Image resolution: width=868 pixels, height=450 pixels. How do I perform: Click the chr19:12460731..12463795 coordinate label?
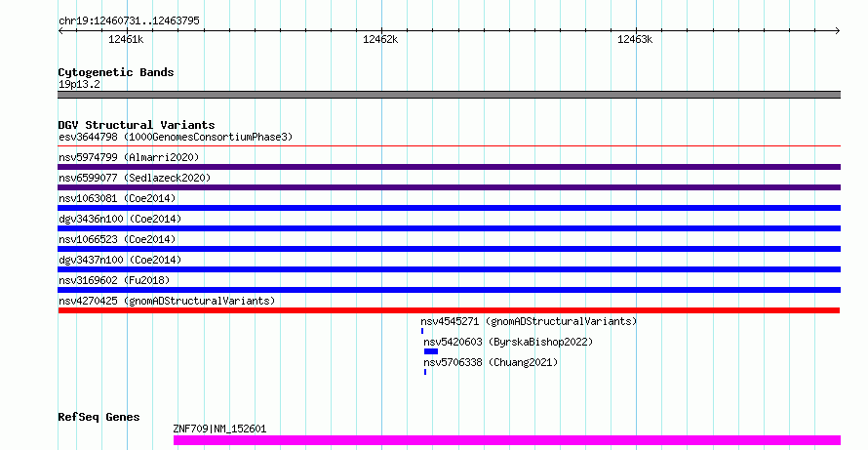click(x=129, y=21)
